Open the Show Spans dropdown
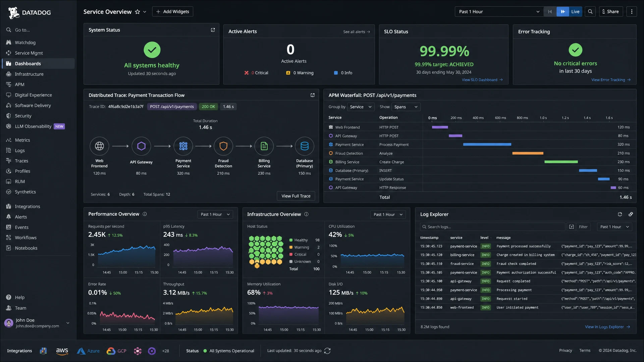The width and height of the screenshot is (644, 362). pyautogui.click(x=406, y=107)
